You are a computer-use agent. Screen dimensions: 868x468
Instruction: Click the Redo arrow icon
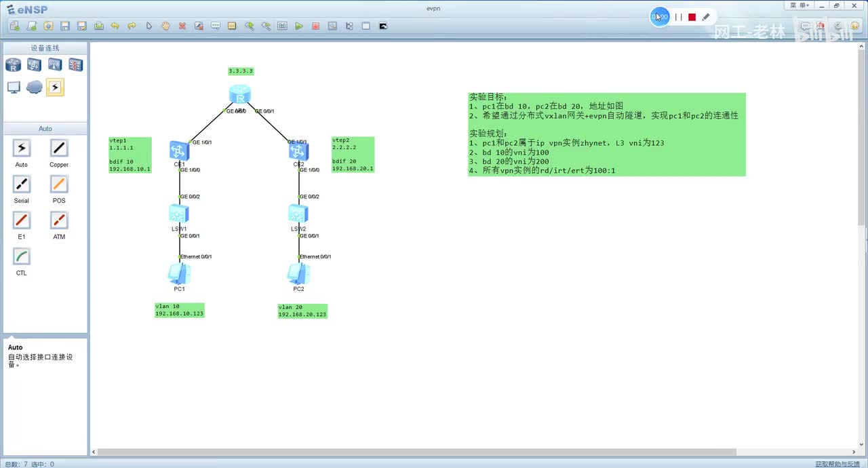[x=132, y=26]
